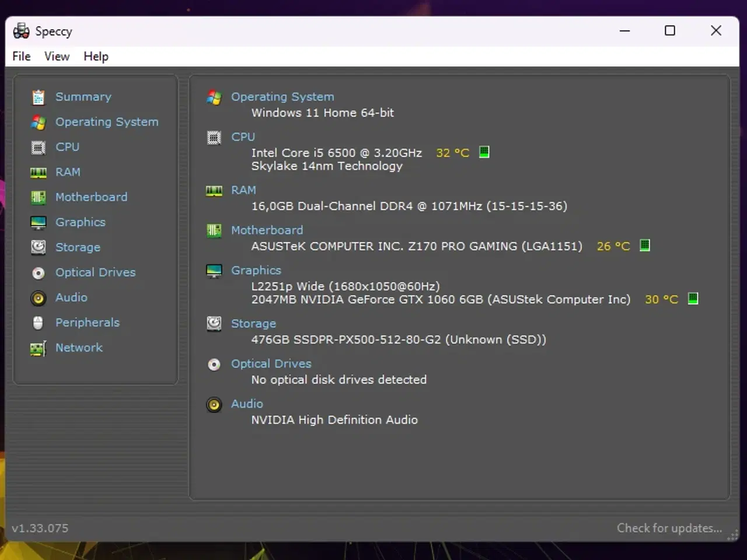
Task: Click Storage heading link in summary
Action: click(253, 323)
